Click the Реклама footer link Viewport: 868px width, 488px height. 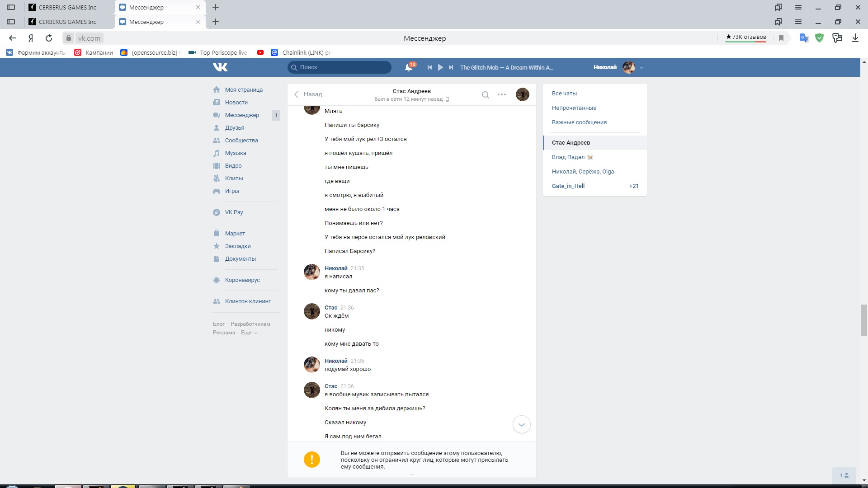pos(224,333)
